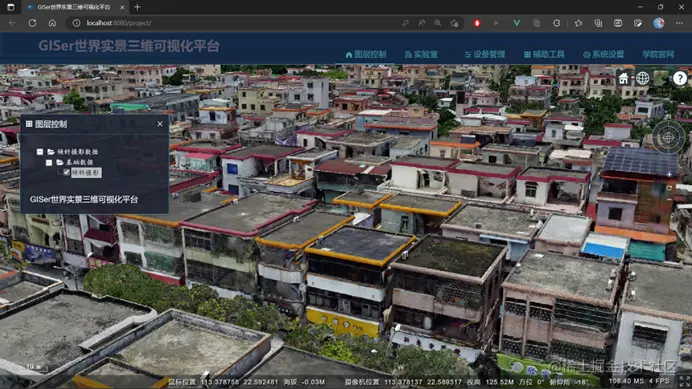Fly to the Cesium home view
Image resolution: width=692 pixels, height=389 pixels.
pyautogui.click(x=623, y=79)
